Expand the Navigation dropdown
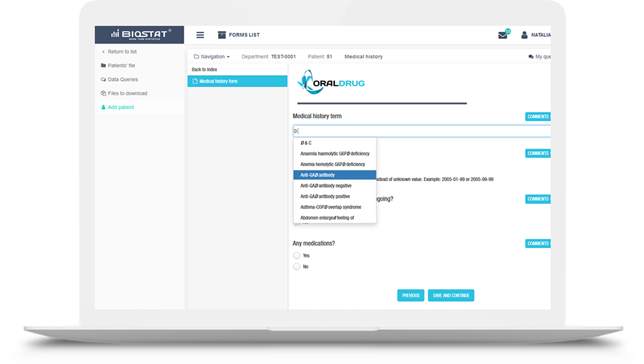This screenshot has height=364, width=644. (212, 56)
